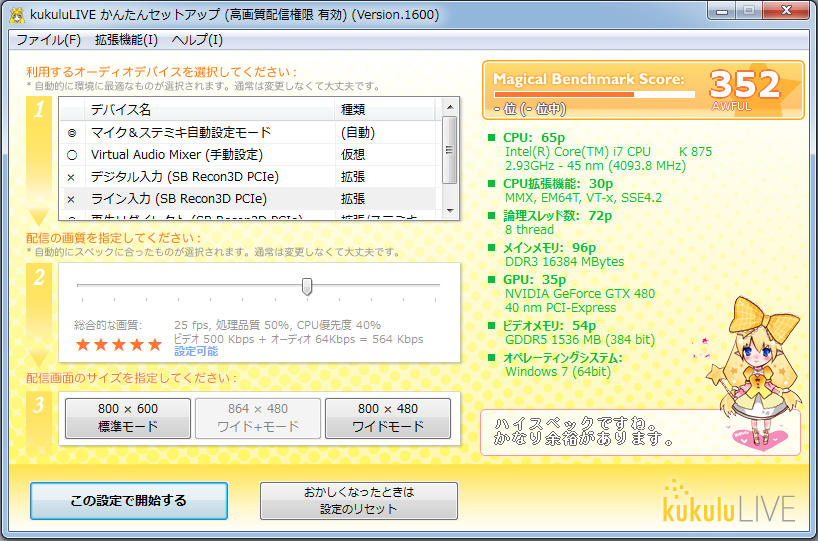The width and height of the screenshot is (818, 541).
Task: Click the ハイスペックですね speech bubble
Action: (x=640, y=432)
